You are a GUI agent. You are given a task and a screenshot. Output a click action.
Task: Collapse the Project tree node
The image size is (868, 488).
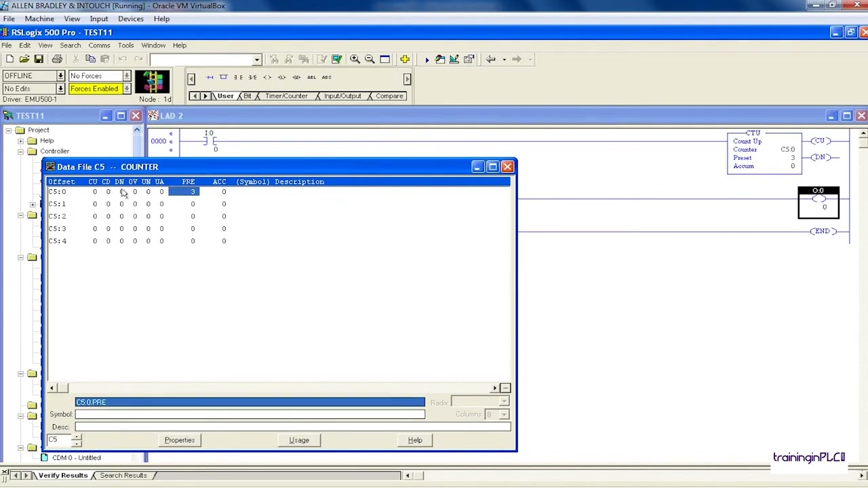9,130
